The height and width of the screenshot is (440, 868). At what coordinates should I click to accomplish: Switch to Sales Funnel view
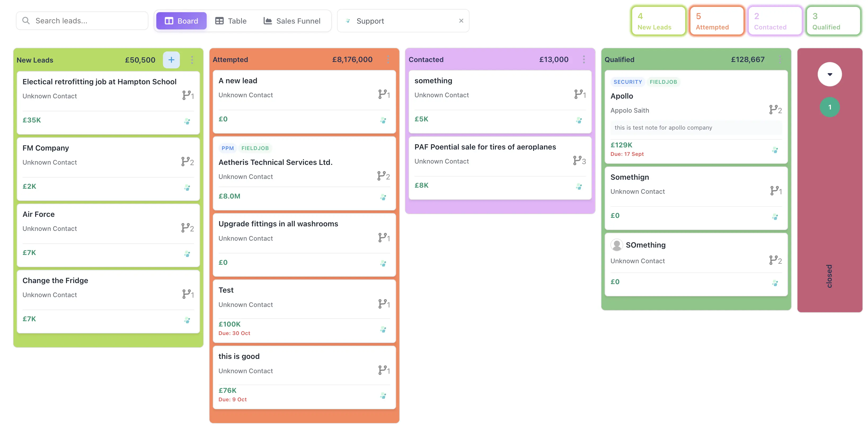coord(292,21)
